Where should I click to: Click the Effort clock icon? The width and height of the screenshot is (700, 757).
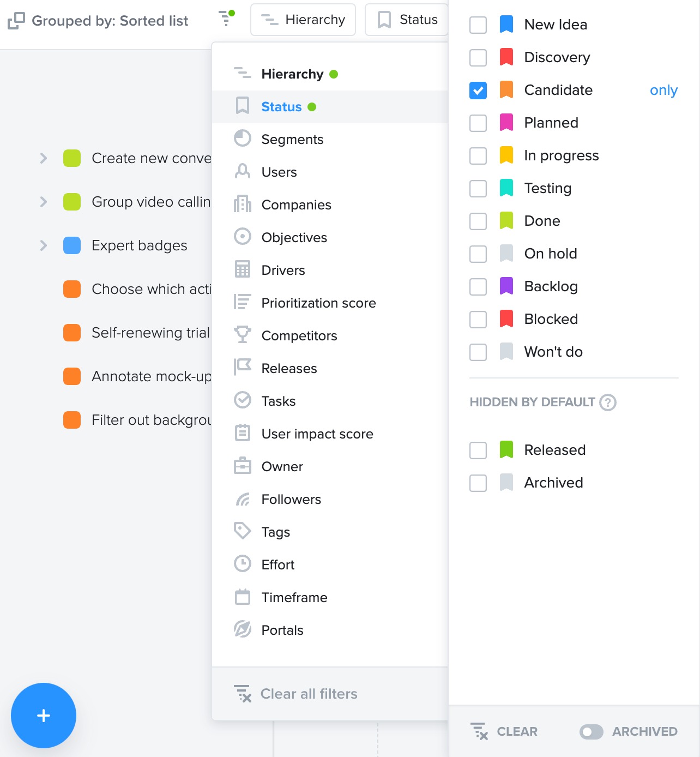point(243,563)
